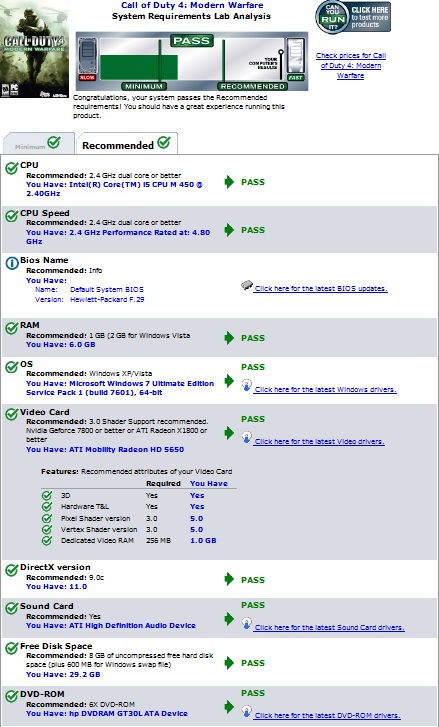Click the 1.0 GB Dedicated Video RAM value
The width and height of the screenshot is (439, 727).
pyautogui.click(x=203, y=540)
